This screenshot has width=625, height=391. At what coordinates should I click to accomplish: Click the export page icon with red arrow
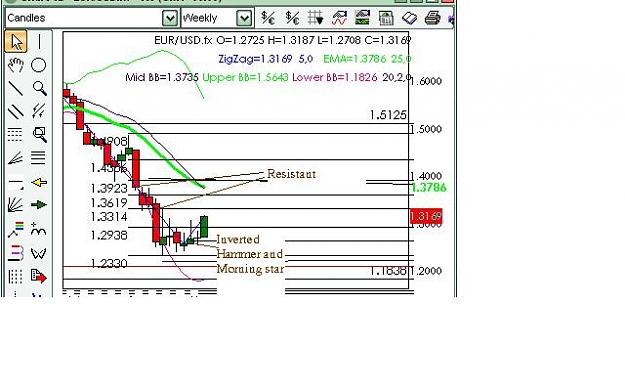39,276
